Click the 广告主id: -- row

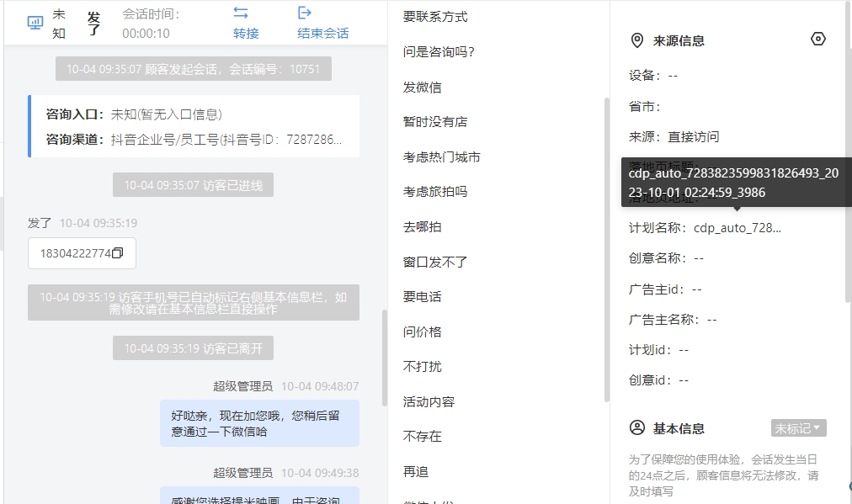click(x=665, y=289)
